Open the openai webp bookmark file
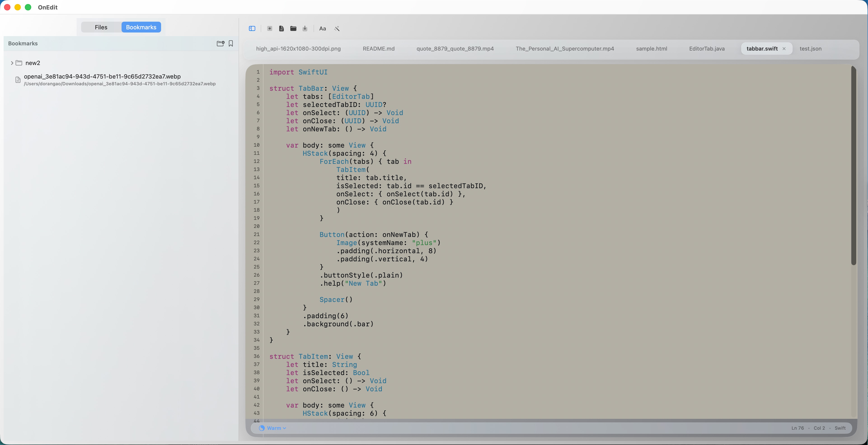 pyautogui.click(x=102, y=77)
